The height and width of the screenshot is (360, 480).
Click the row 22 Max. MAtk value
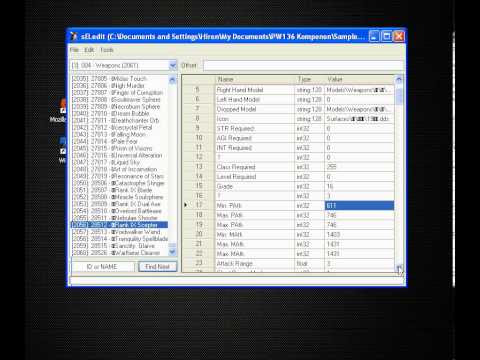[x=359, y=254]
